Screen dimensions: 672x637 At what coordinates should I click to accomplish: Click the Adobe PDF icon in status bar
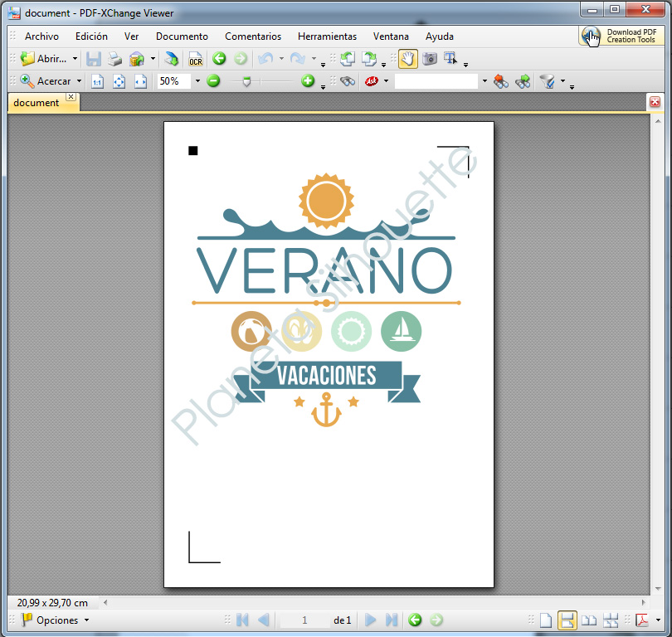[642, 620]
